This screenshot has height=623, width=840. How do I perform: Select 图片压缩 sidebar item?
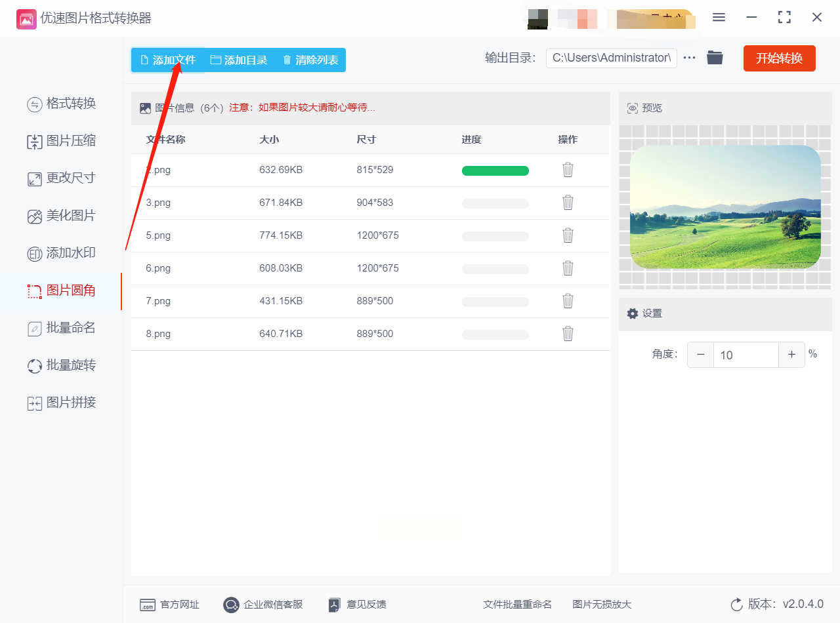[x=62, y=141]
